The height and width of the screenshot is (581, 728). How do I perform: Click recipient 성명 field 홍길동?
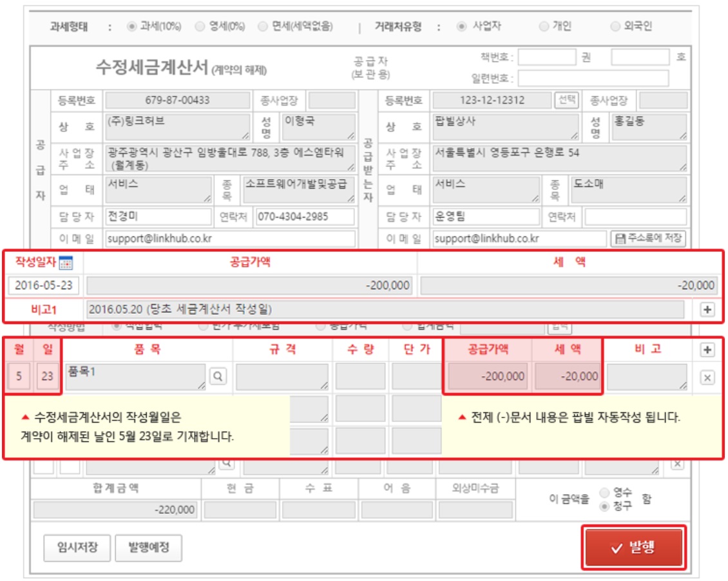pos(649,127)
